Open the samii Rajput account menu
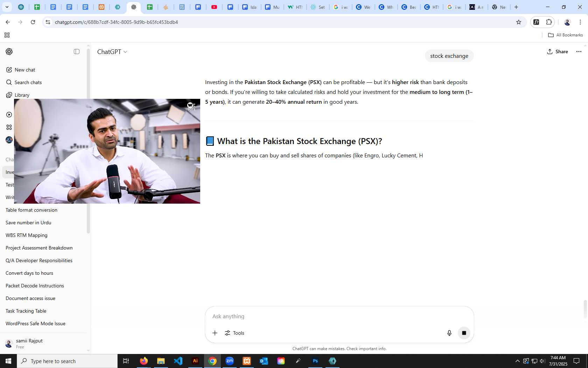Viewport: 588px width, 368px height. click(x=44, y=343)
